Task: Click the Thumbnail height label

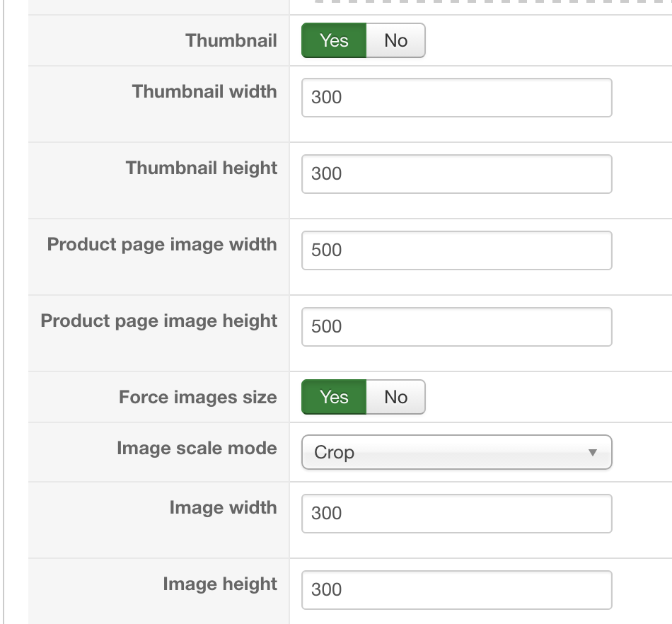Action: pos(202,168)
